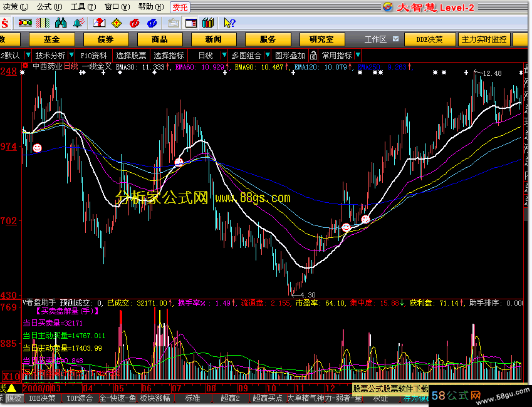Image resolution: width=532 pixels, height=407 pixels.
Task: Open the books library icon
Action: point(208,23)
